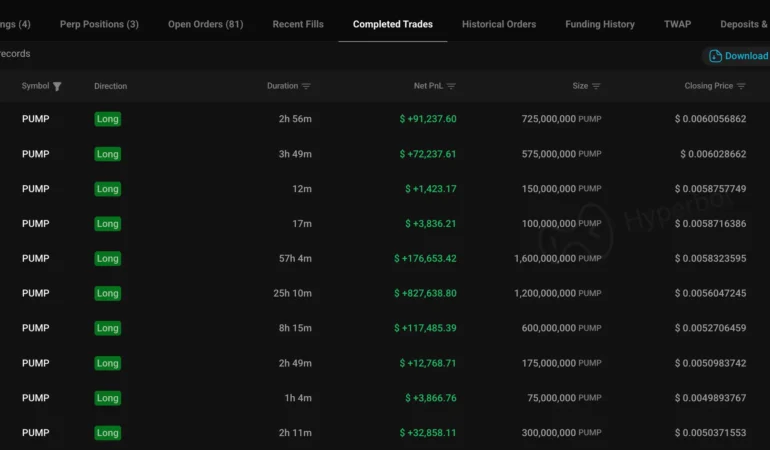Screen dimensions: 770x450
Task: Click the $ +827,638.80 PnL value
Action: pos(425,293)
